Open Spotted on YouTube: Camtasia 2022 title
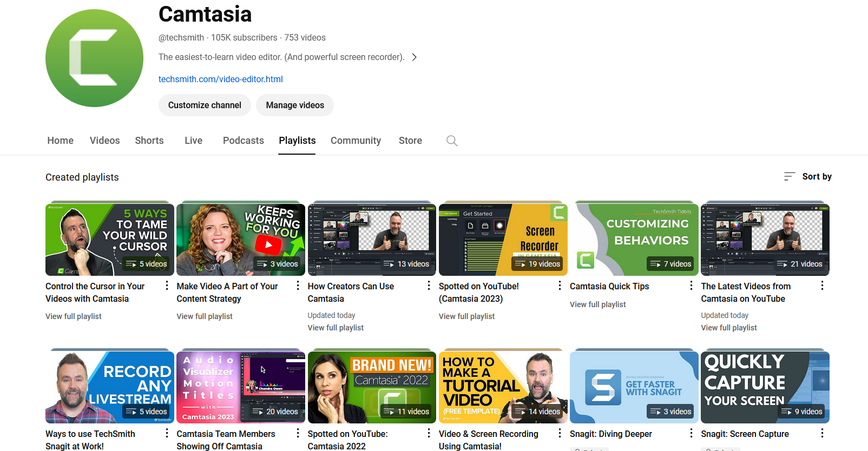Image resolution: width=868 pixels, height=451 pixels. coord(347,440)
